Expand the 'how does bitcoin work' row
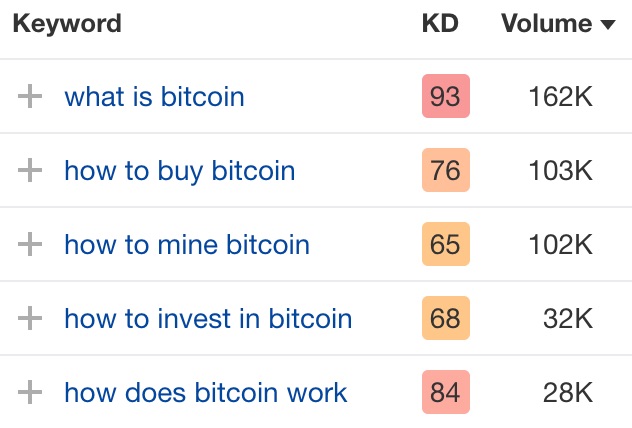 coord(31,393)
